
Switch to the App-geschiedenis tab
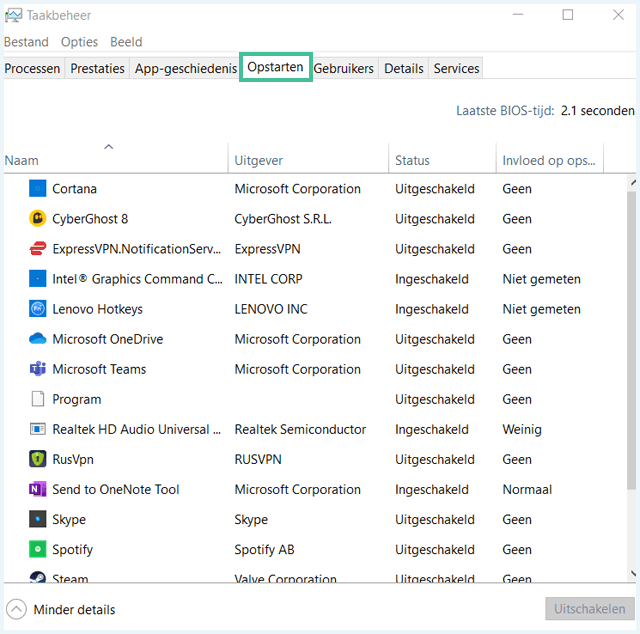click(186, 68)
